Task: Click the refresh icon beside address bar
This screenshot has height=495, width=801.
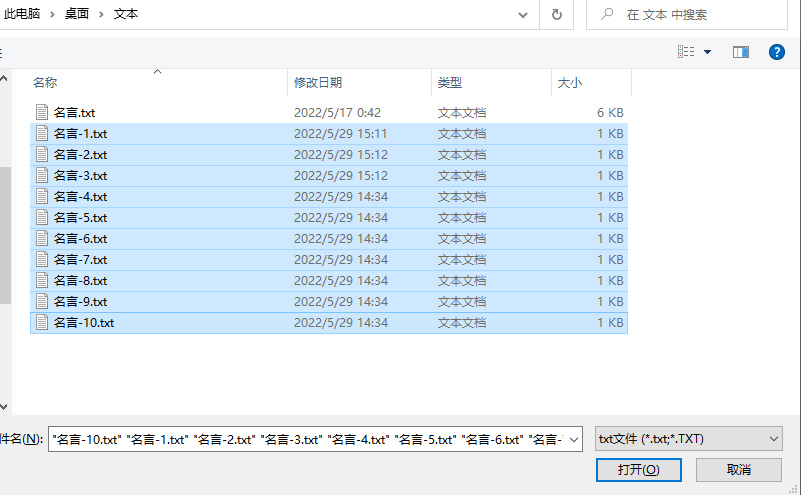Action: pyautogui.click(x=557, y=14)
